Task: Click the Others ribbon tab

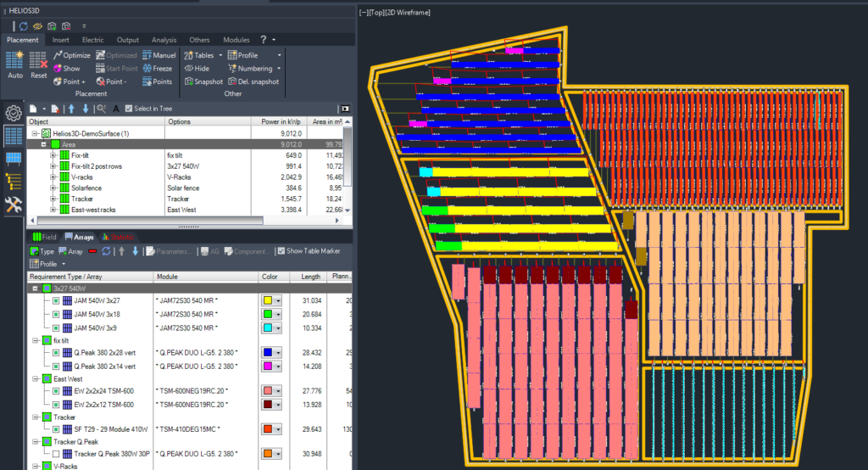Action: 199,40
